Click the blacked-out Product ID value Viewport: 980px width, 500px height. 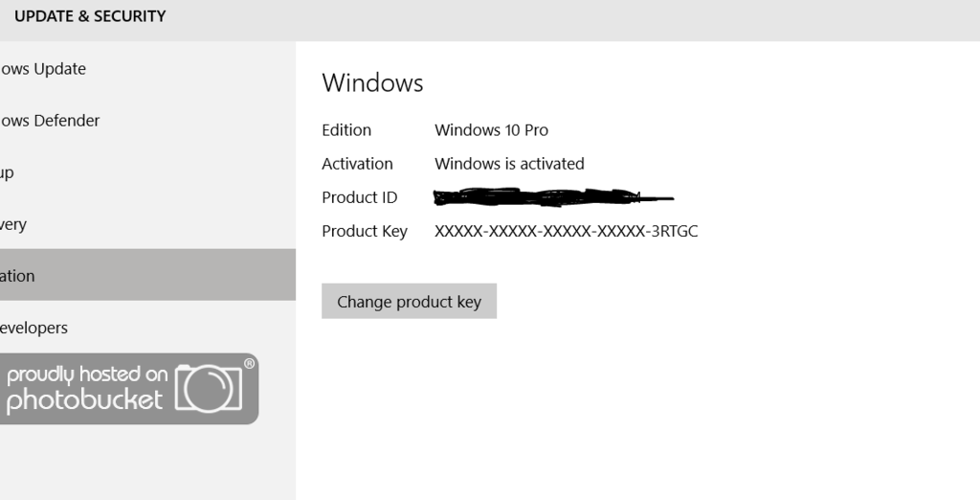pyautogui.click(x=552, y=198)
